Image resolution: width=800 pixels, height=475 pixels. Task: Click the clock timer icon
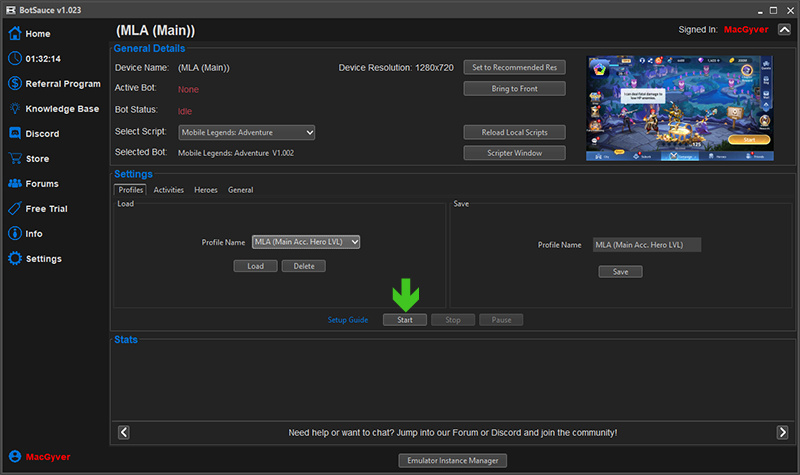[x=15, y=58]
